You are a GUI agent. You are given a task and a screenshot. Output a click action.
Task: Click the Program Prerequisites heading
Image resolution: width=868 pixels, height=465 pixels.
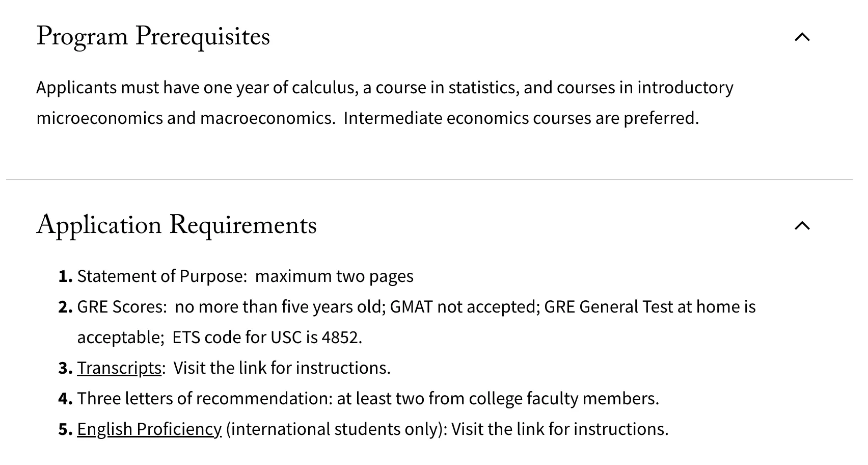point(153,37)
